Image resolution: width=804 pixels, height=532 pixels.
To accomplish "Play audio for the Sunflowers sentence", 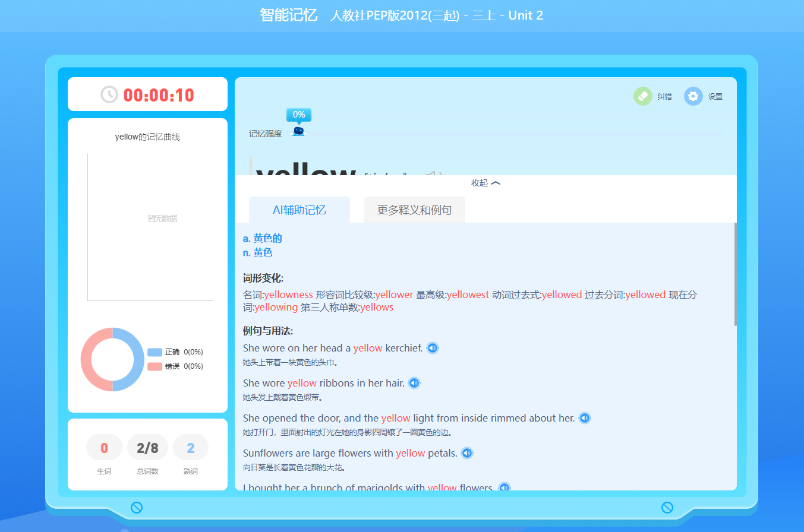I will (467, 453).
